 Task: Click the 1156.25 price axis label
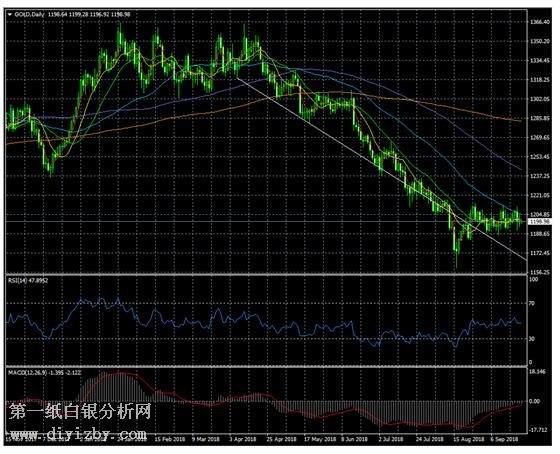(540, 272)
